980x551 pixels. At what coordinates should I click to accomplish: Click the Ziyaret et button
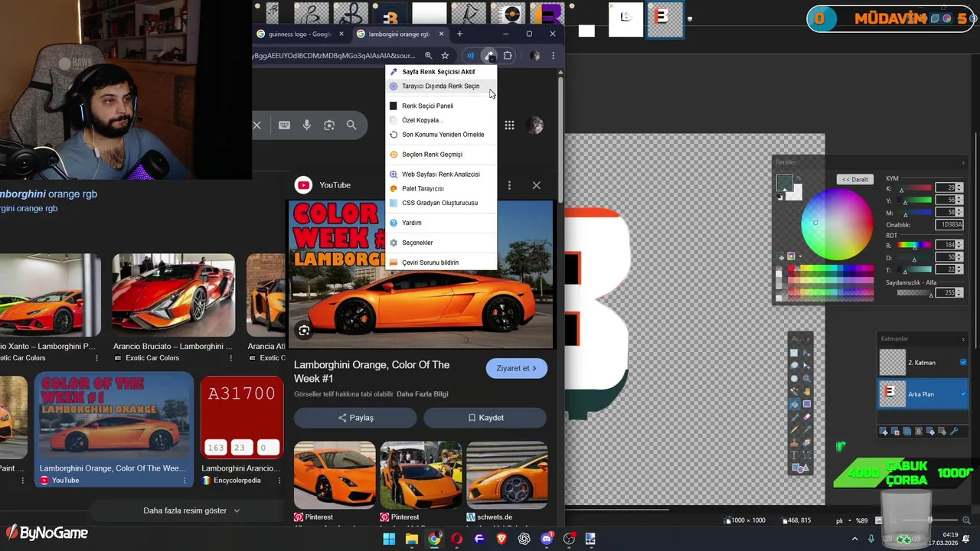[x=517, y=368]
